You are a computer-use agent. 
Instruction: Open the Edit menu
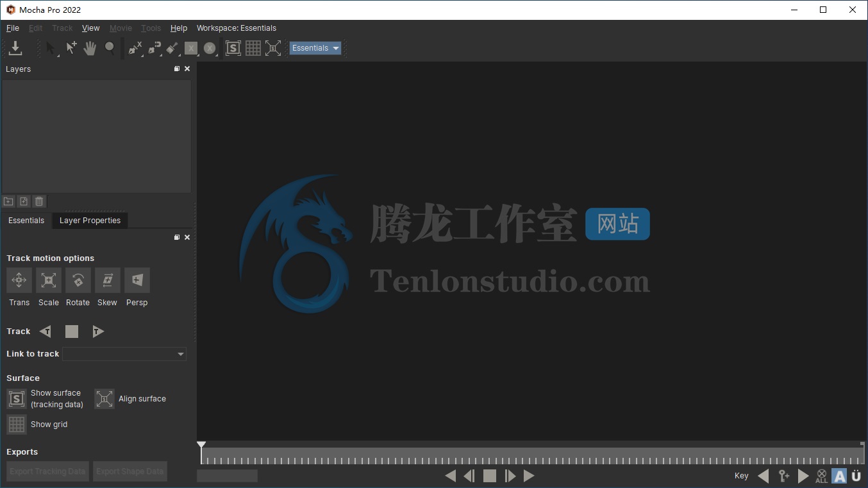coord(36,28)
